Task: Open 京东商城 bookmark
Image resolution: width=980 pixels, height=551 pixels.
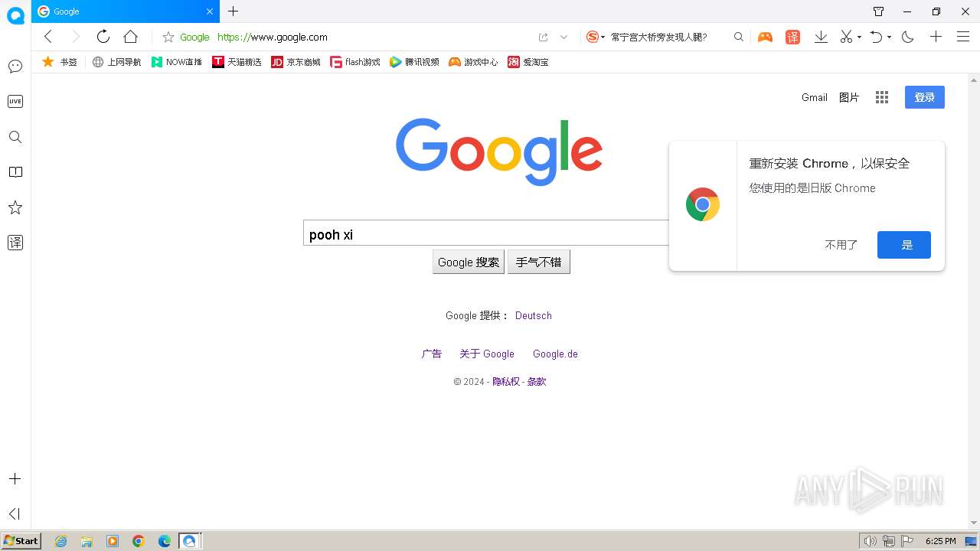Action: [x=296, y=62]
